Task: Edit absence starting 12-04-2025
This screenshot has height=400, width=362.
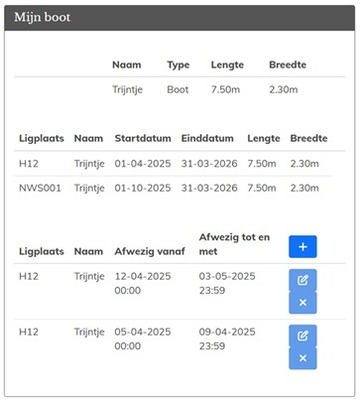Action: coord(303,280)
